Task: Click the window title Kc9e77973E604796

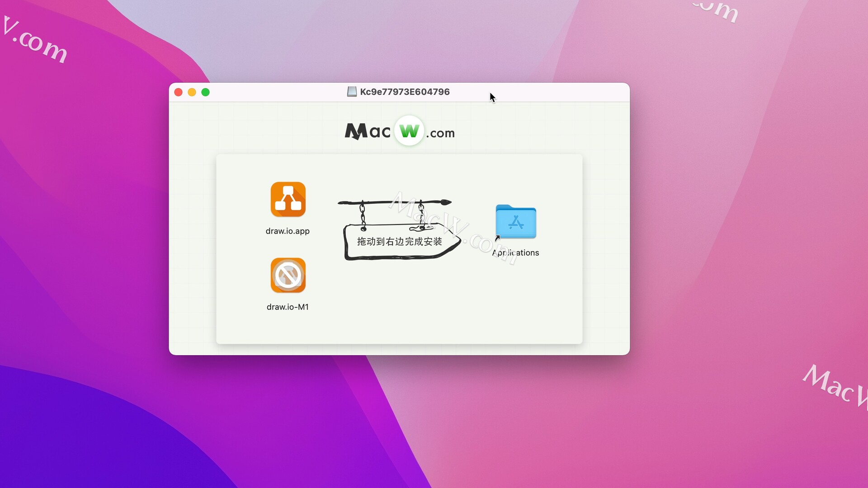Action: 405,92
